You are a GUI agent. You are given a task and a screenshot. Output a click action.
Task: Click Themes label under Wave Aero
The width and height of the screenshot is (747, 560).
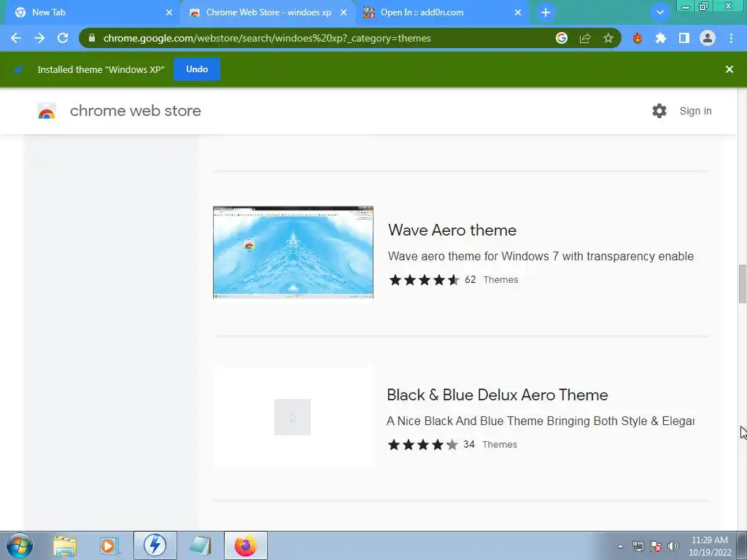pos(500,279)
